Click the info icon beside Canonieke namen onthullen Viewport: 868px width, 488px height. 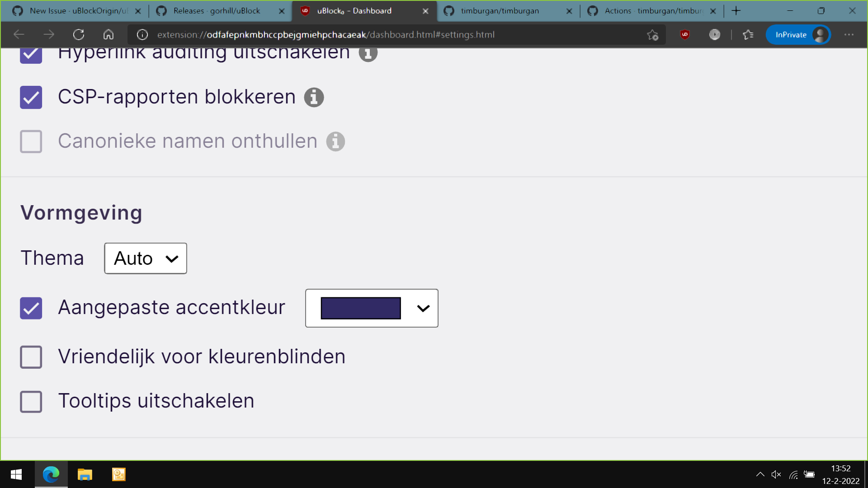click(335, 141)
